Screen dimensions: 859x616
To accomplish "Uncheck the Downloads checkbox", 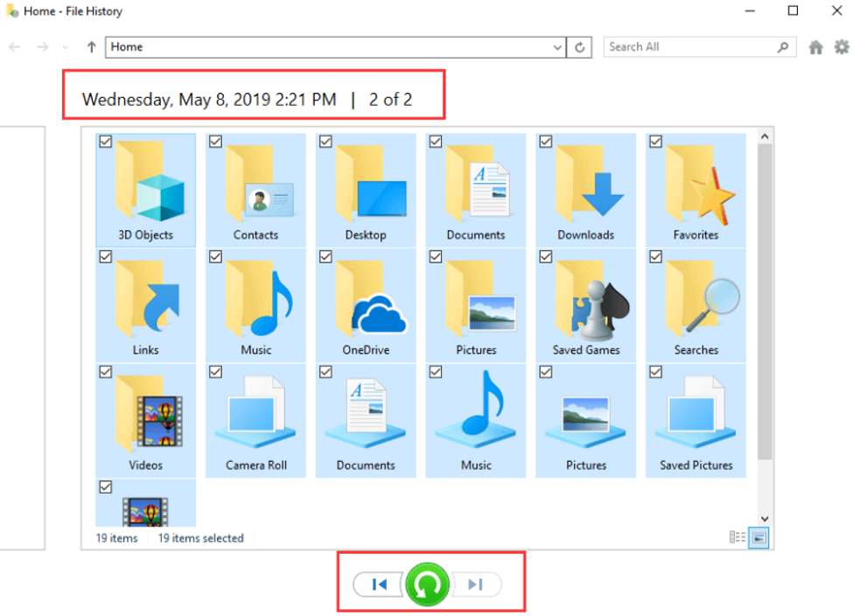I will click(546, 142).
